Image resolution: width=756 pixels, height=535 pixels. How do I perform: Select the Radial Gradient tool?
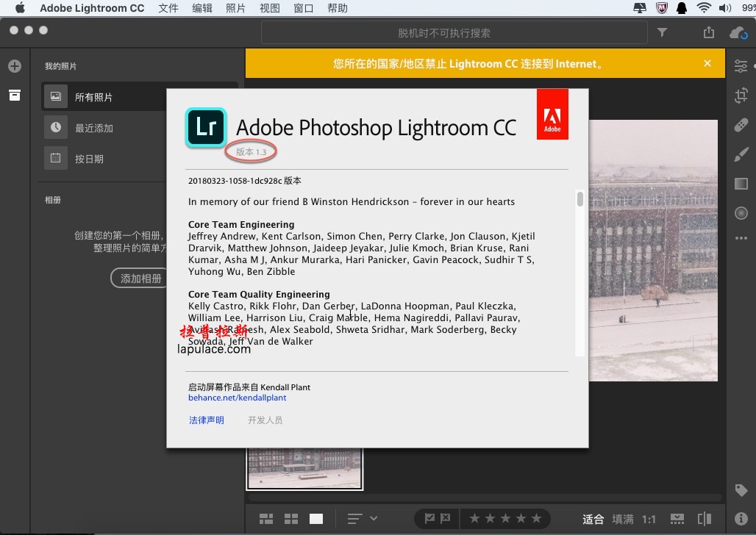point(741,213)
